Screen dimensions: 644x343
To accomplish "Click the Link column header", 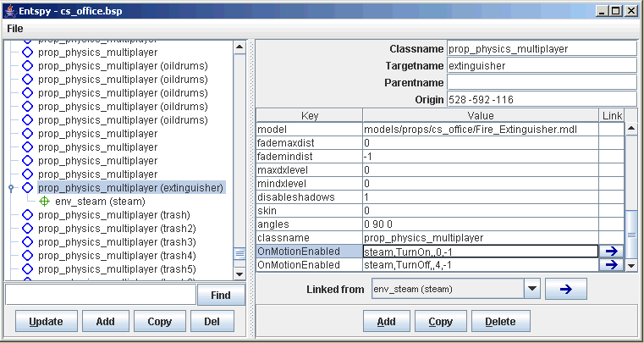I will click(612, 116).
